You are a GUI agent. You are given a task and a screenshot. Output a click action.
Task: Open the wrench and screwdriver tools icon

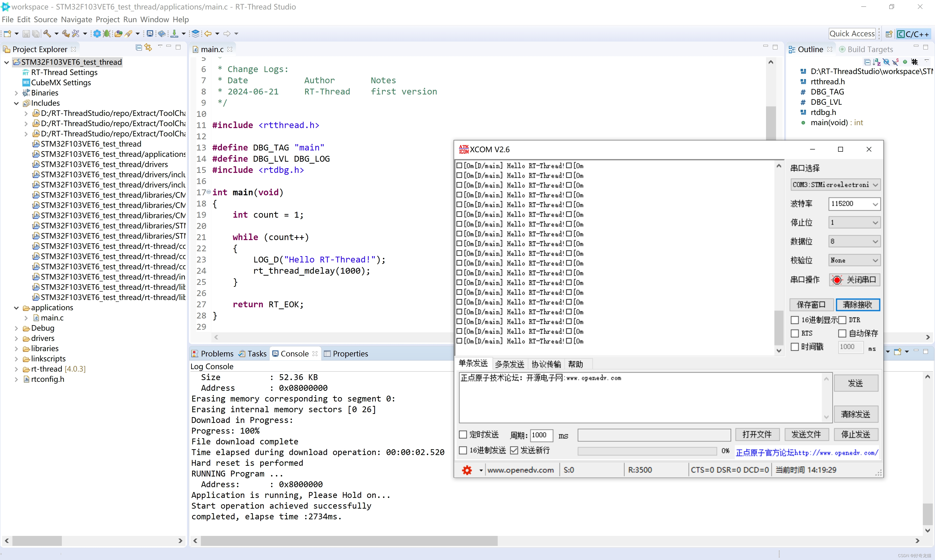pyautogui.click(x=76, y=34)
